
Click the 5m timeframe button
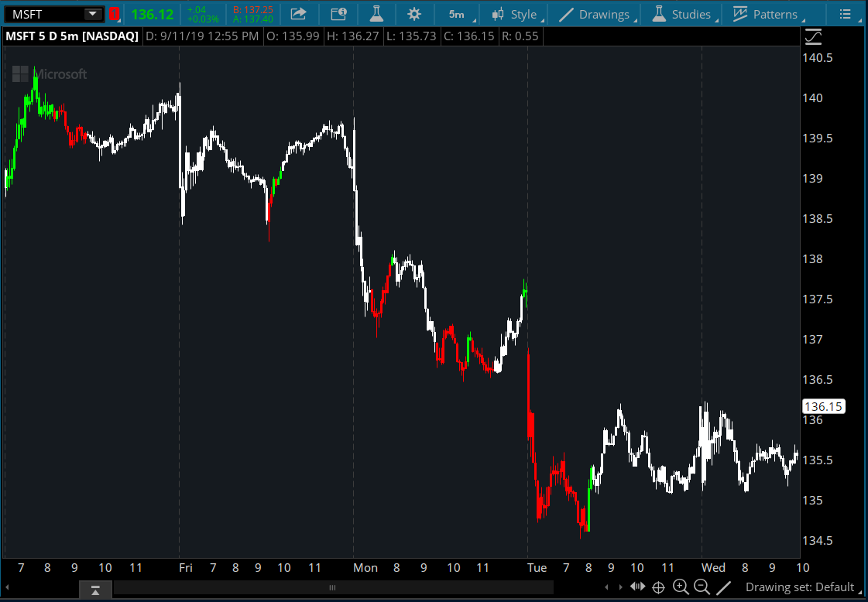tap(457, 14)
